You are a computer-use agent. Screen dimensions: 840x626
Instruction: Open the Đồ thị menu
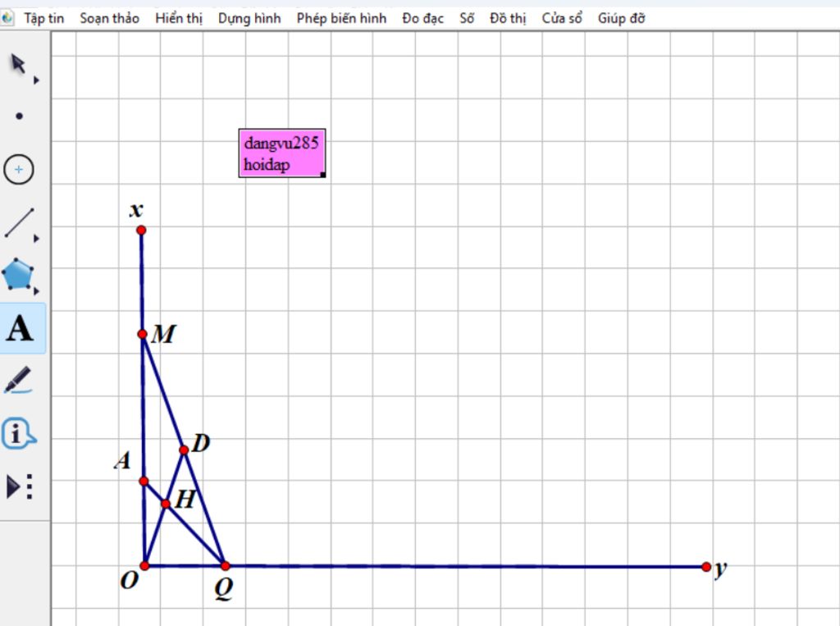pyautogui.click(x=508, y=19)
